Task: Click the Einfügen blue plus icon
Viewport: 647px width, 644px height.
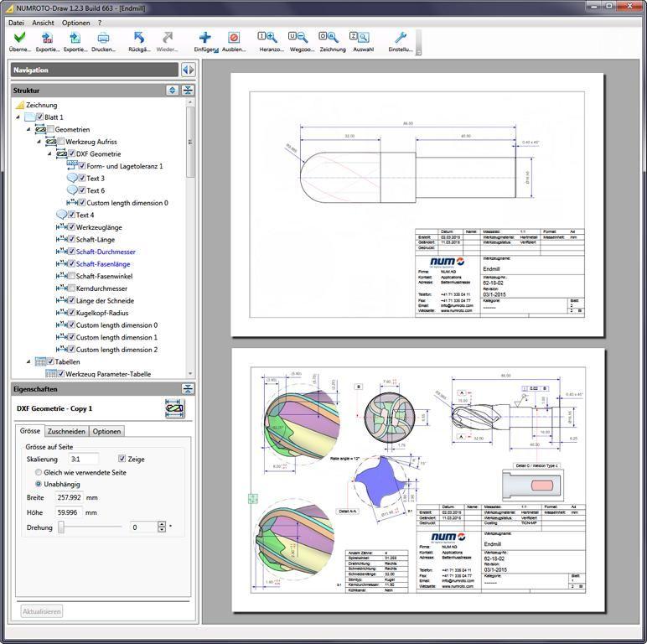Action: tap(205, 38)
